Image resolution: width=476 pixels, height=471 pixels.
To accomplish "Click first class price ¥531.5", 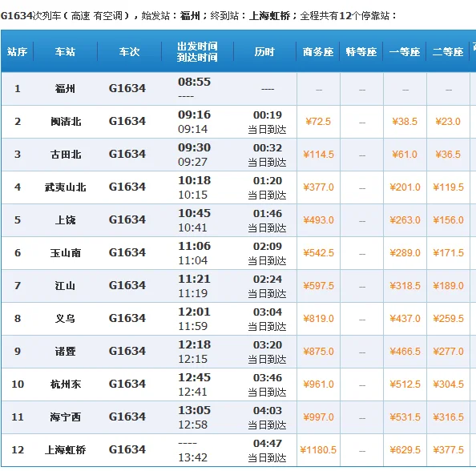I will [x=405, y=417].
